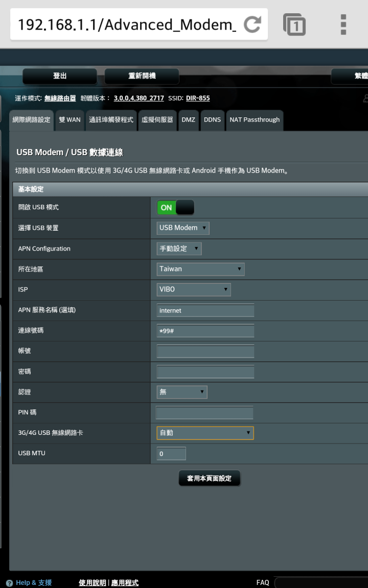Open the SSID DIR-855 link
Image resolution: width=368 pixels, height=588 pixels.
point(198,98)
